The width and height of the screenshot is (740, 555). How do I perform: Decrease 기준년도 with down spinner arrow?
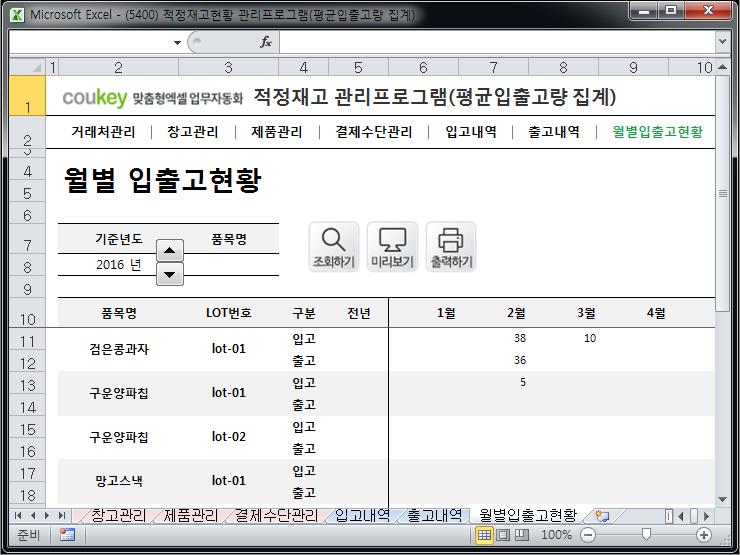169,274
